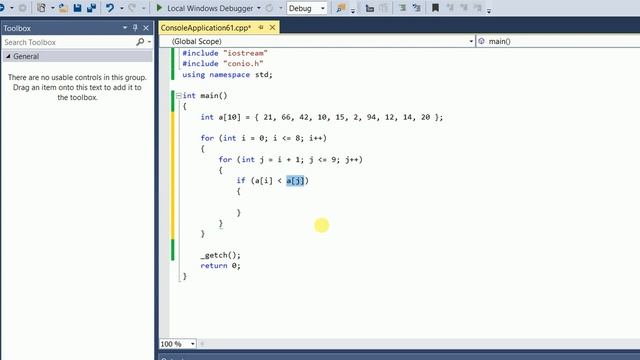Click the previous bookmark icon

tap(450, 8)
